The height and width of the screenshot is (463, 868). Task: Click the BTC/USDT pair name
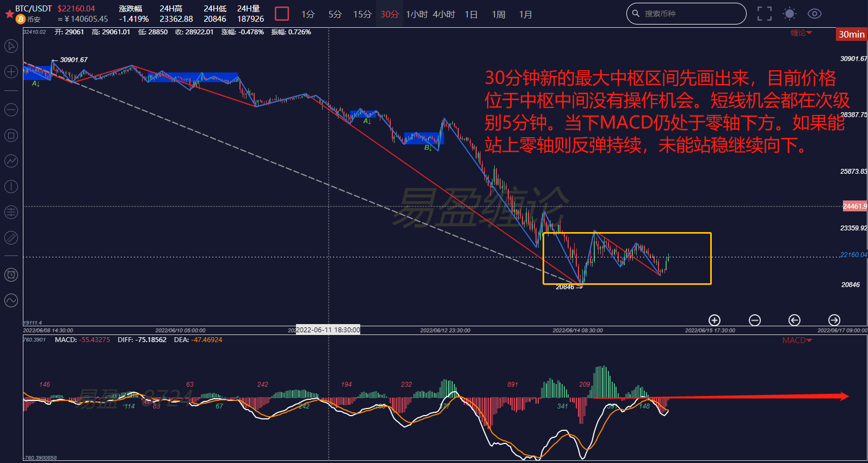click(34, 9)
